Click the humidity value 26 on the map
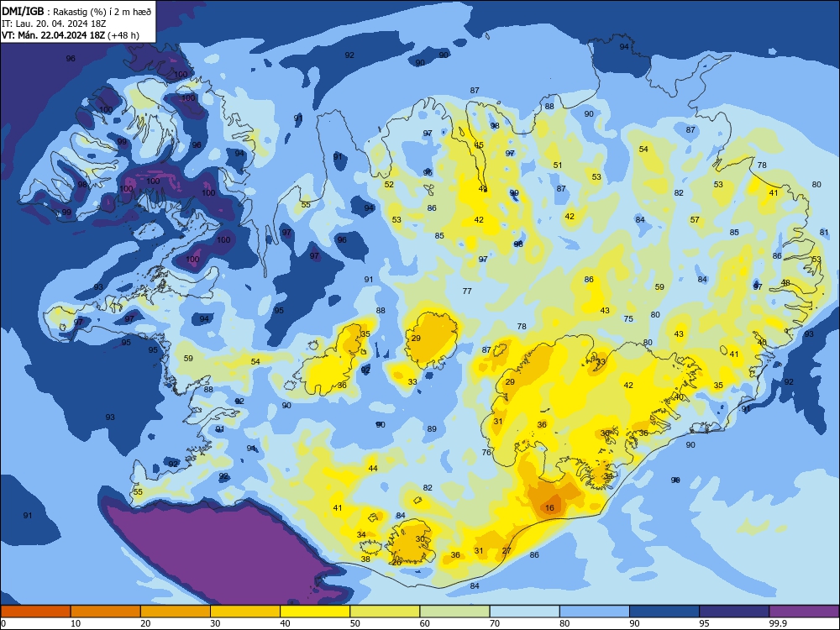This screenshot has height=630, width=840. tap(396, 563)
